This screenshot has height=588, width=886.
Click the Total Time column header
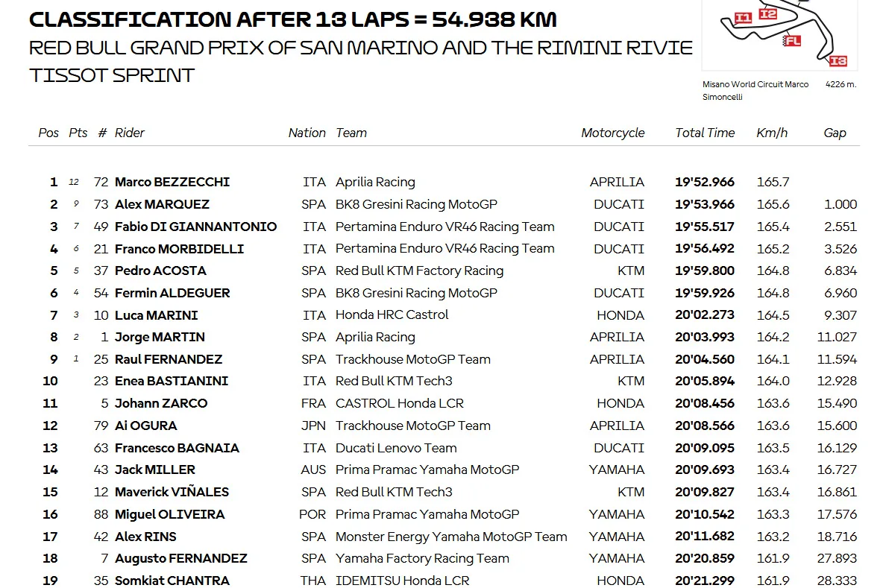pos(705,133)
